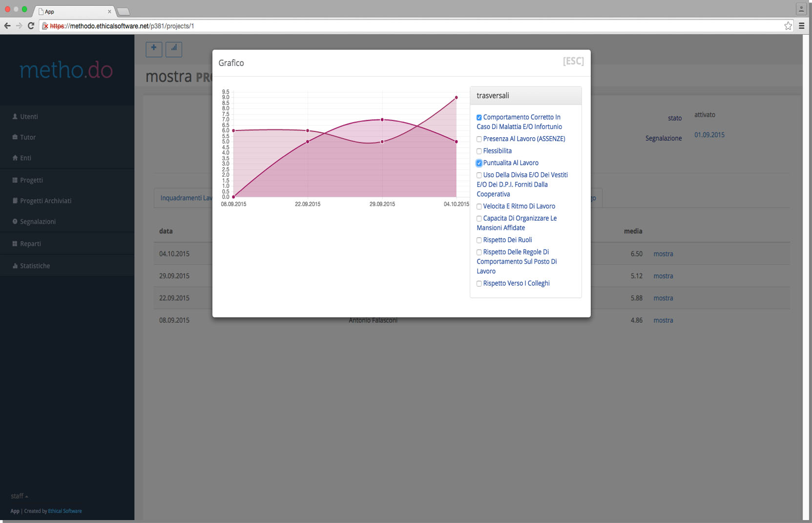Go to Progetti Archiviati menu item
This screenshot has width=812, height=523.
pyautogui.click(x=45, y=201)
